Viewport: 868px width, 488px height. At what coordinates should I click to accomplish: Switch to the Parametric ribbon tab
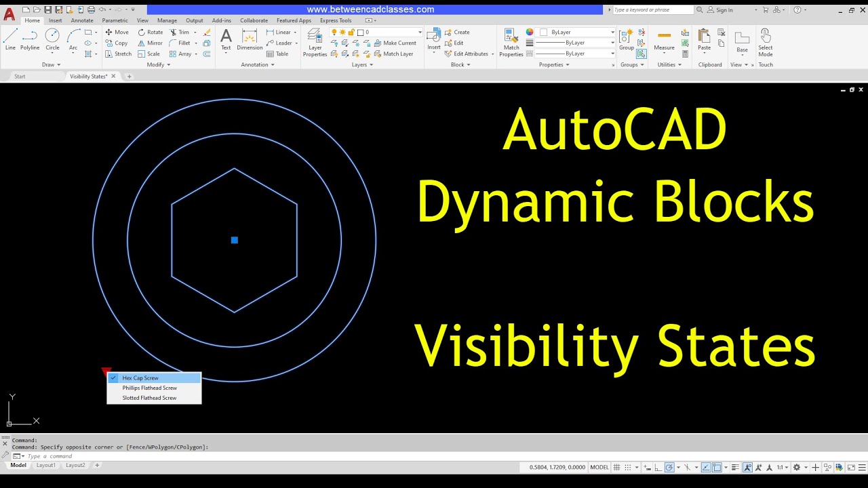pyautogui.click(x=115, y=20)
